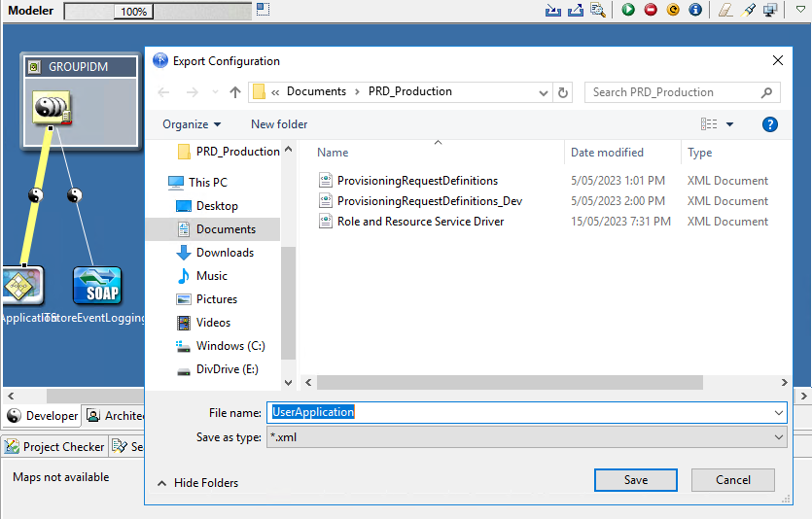Open help with blue question mark
The image size is (812, 519).
(x=769, y=124)
